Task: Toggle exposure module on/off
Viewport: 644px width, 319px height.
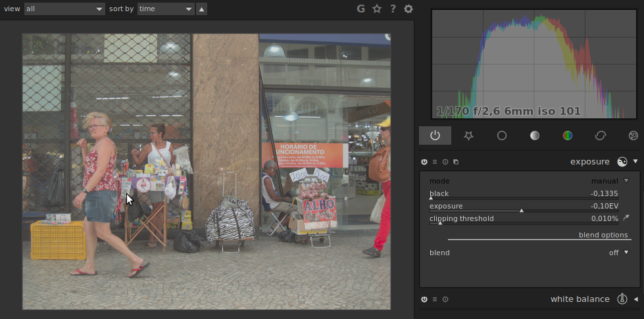Action: point(424,162)
